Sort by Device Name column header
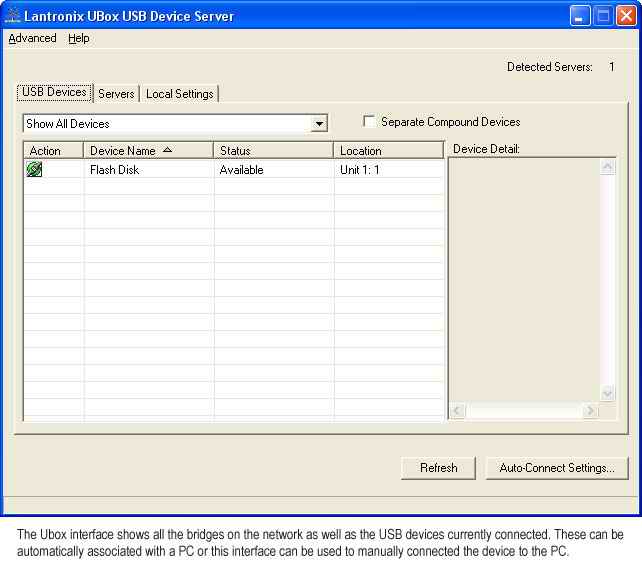This screenshot has height=570, width=642. pos(148,150)
